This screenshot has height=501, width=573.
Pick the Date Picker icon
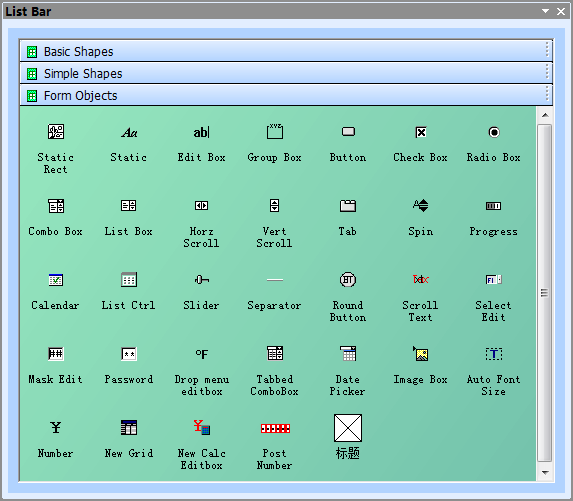[x=348, y=354]
